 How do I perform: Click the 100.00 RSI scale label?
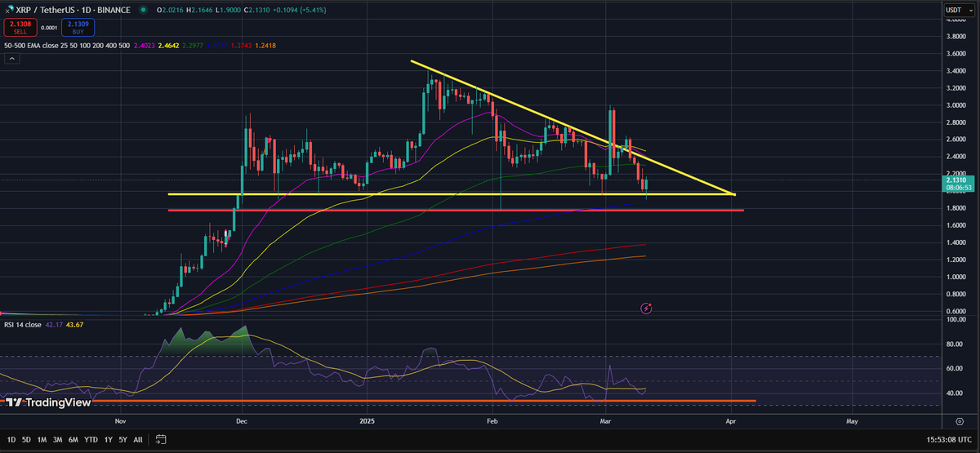[955, 319]
